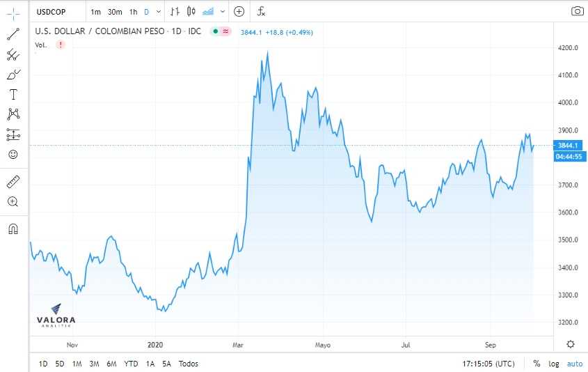This screenshot has height=372, width=588.
Task: Select the text annotation tool
Action: pos(13,94)
